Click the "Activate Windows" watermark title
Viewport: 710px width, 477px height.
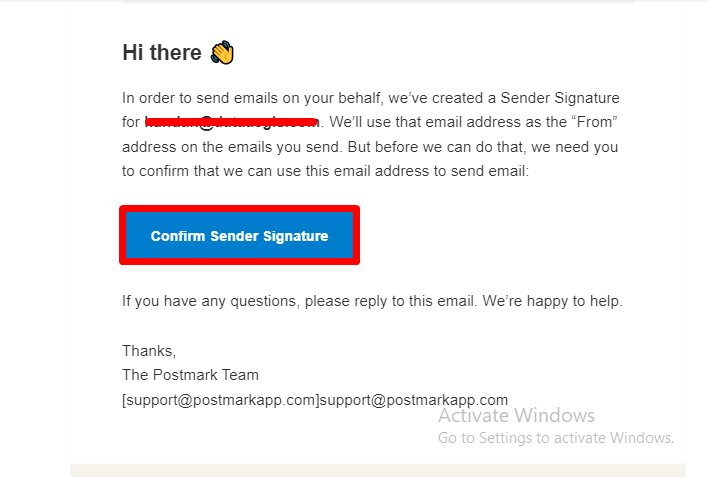516,415
